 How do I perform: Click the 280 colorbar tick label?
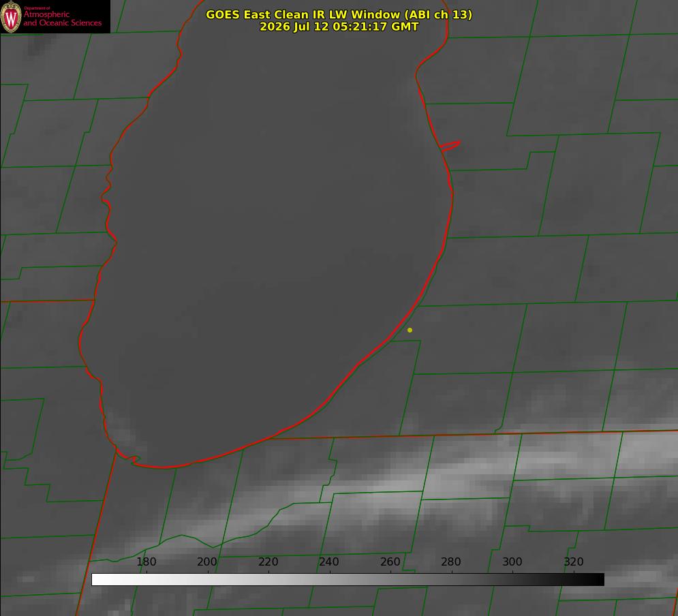[x=451, y=561]
